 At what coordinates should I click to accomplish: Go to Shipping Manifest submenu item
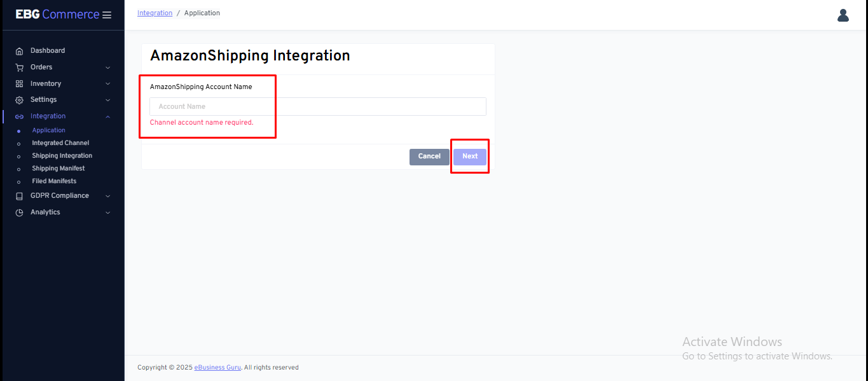pyautogui.click(x=59, y=169)
